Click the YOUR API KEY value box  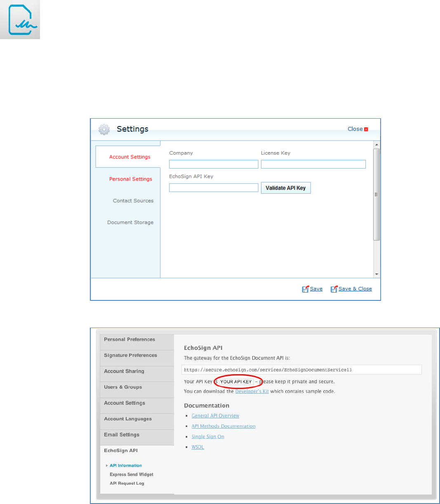coord(236,382)
